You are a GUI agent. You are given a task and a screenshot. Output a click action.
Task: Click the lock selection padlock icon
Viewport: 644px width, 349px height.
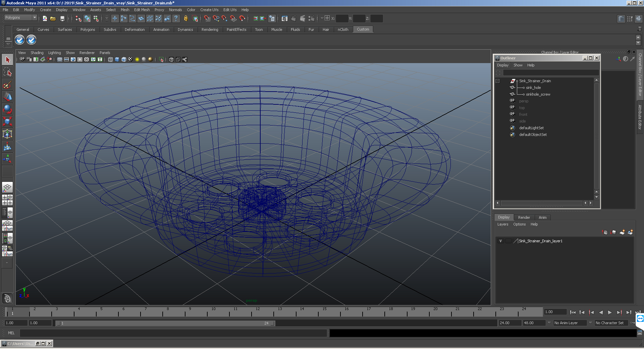pos(185,18)
